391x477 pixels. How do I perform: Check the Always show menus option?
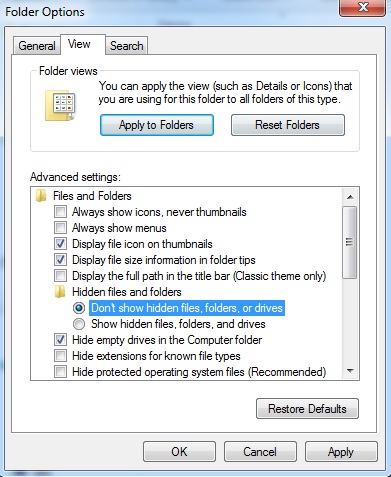pos(60,228)
